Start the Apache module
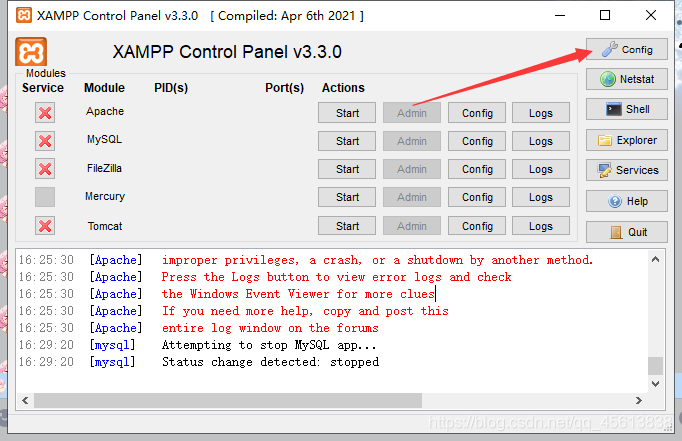 (x=347, y=113)
